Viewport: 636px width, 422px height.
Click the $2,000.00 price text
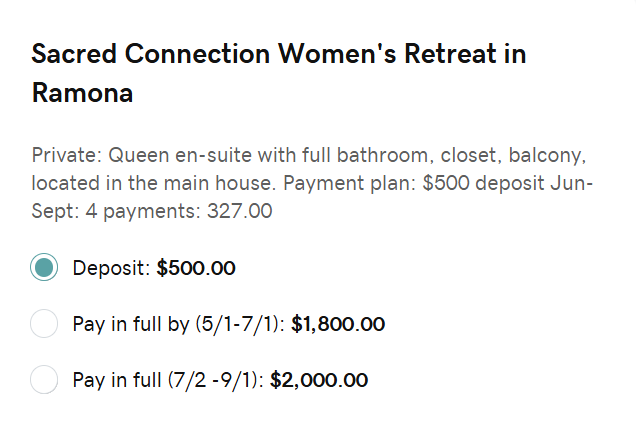point(319,380)
